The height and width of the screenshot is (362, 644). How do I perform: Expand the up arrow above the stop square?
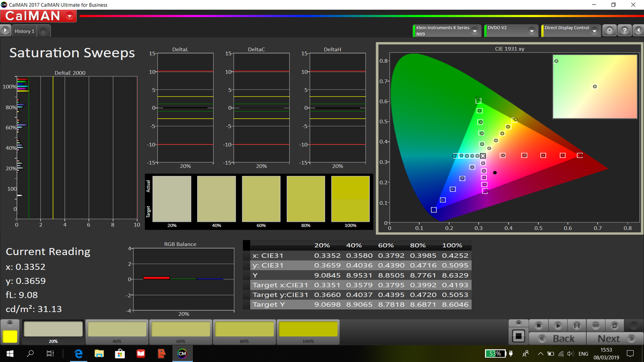click(x=518, y=323)
